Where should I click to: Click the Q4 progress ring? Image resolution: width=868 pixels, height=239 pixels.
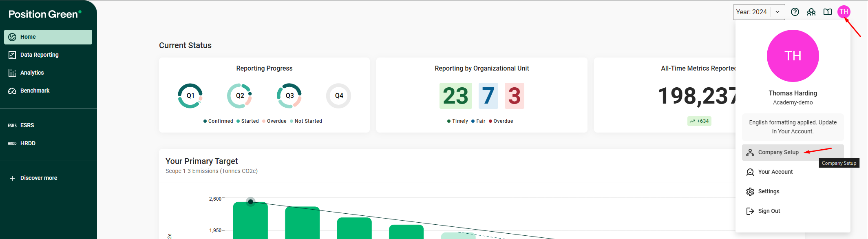tap(339, 96)
